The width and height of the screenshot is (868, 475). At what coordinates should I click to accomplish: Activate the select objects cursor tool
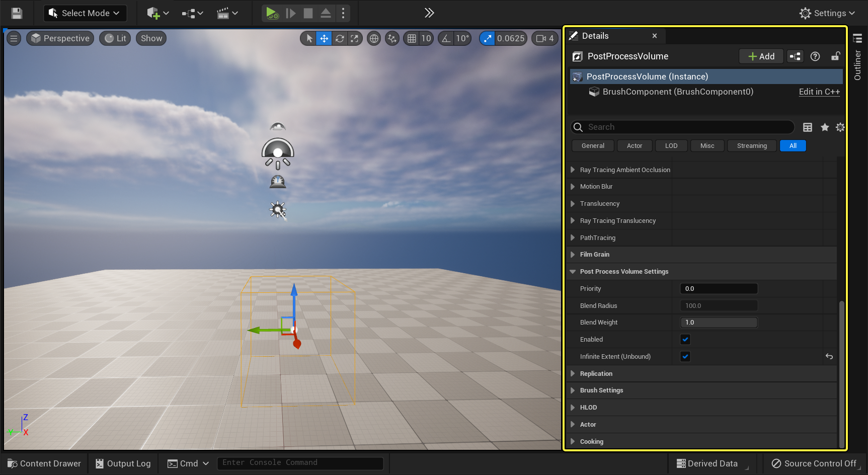coord(309,38)
